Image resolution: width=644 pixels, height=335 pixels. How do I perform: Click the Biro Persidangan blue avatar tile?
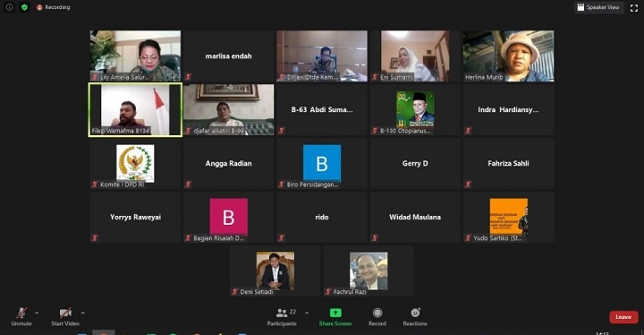[x=322, y=163]
